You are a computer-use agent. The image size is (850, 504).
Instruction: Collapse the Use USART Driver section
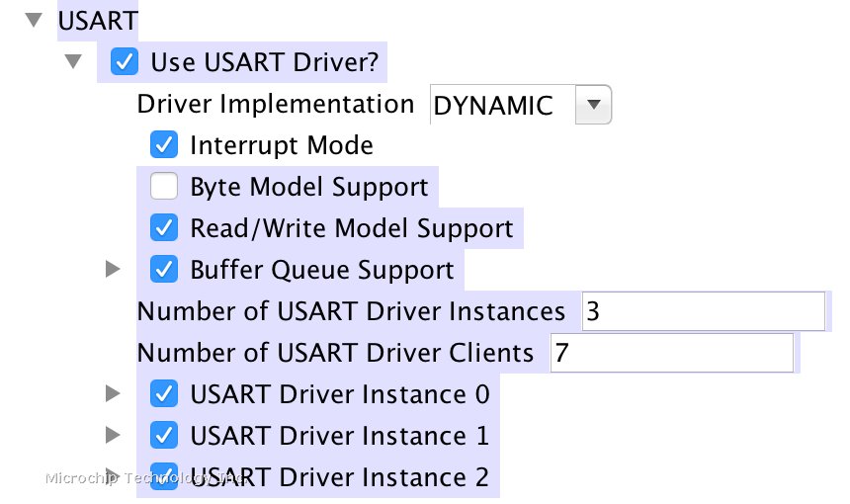tap(74, 61)
